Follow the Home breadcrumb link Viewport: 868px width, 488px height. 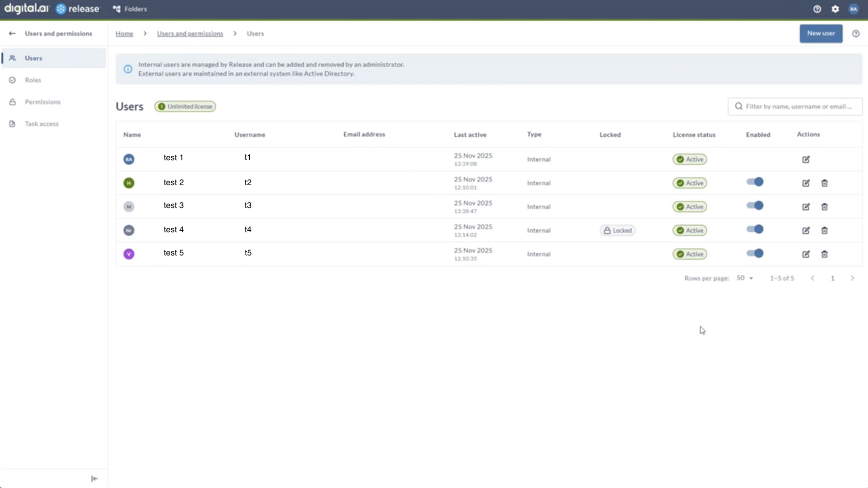(124, 33)
